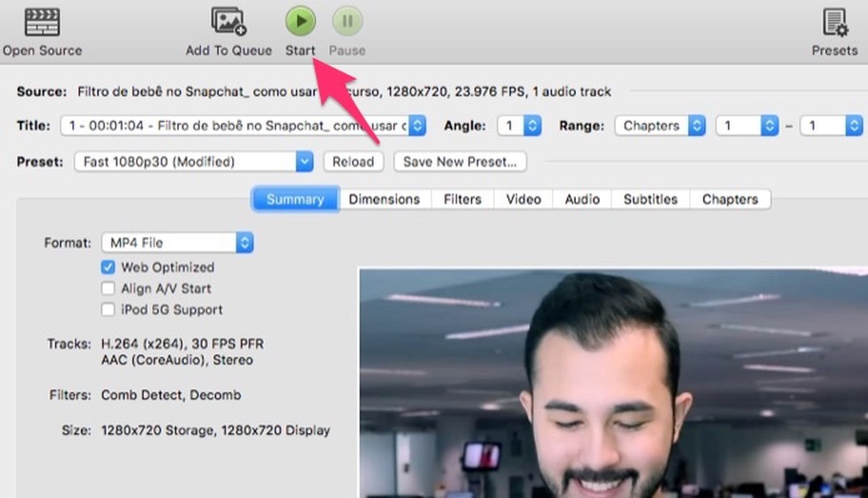Open a source video with the clapperboard icon
Viewport: 868px width, 498px height.
tap(42, 22)
